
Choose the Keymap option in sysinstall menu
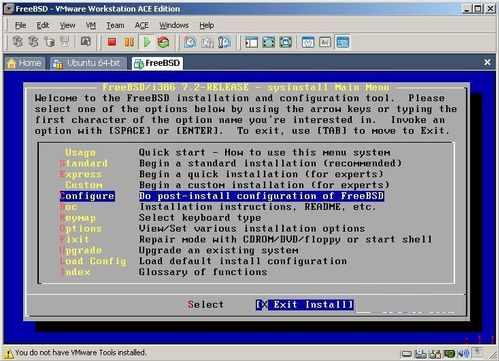click(78, 218)
